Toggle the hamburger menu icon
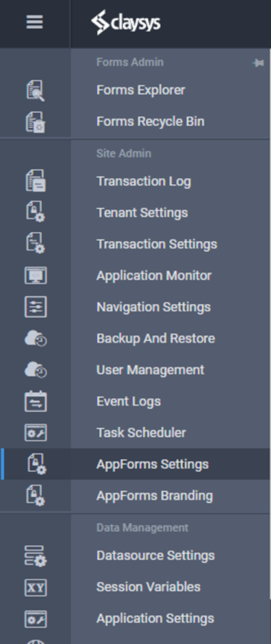The image size is (271, 644). (35, 22)
